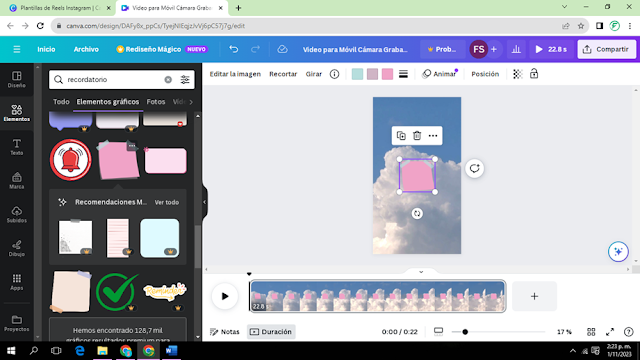
Task: Add a collaborator with plus icon
Action: 494,49
